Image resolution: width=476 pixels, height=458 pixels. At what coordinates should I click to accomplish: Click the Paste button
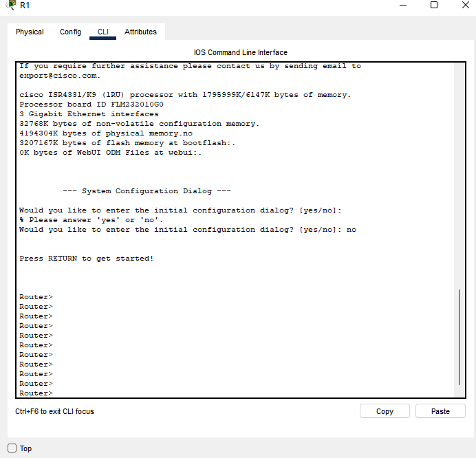(x=440, y=411)
